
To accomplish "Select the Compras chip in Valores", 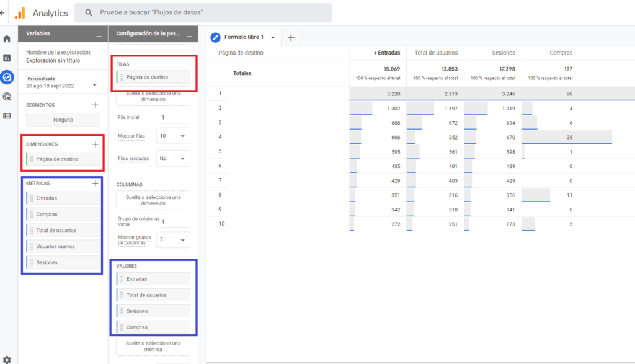I will click(153, 327).
